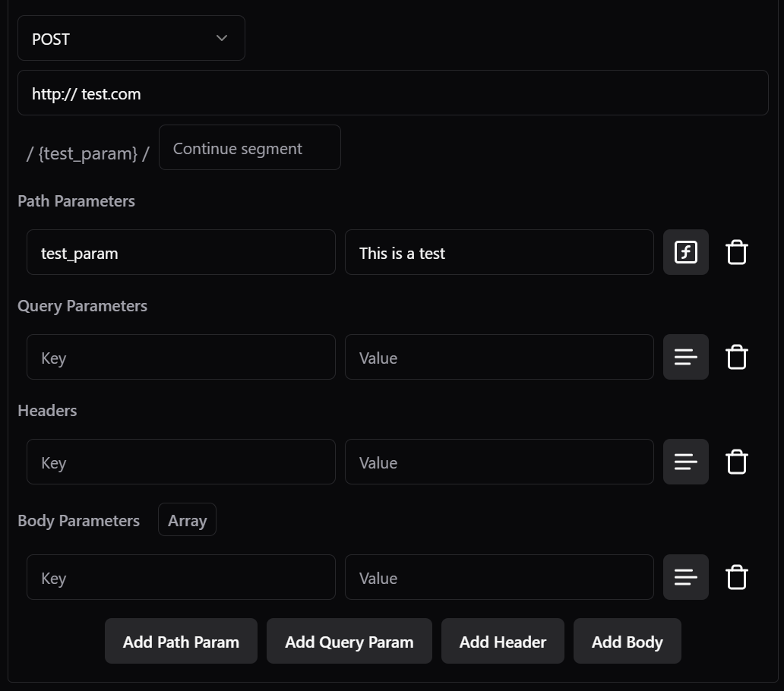Delete the Body Parameters row
784x691 pixels.
point(736,577)
